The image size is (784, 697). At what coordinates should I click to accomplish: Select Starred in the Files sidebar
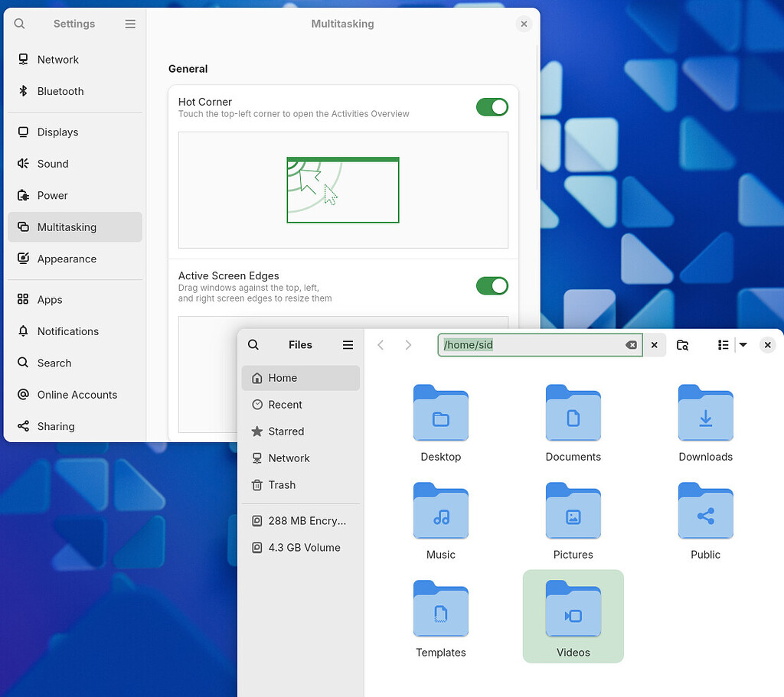click(x=286, y=431)
